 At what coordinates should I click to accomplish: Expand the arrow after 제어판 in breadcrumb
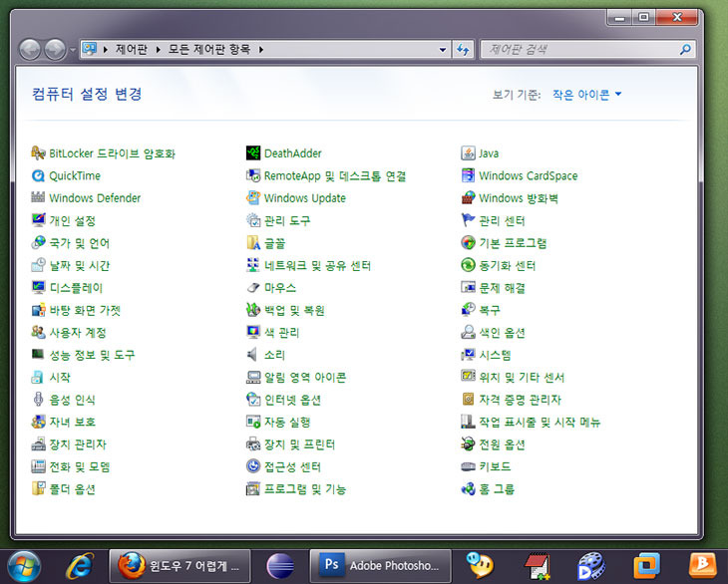click(x=159, y=49)
